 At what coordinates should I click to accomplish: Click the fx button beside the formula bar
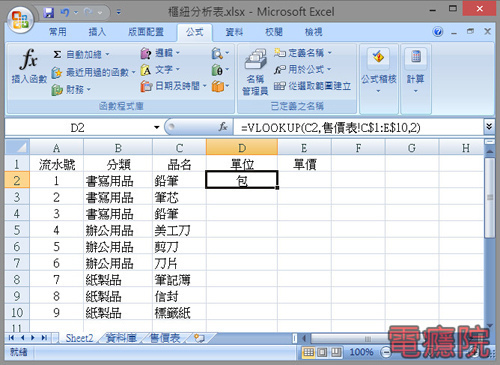point(223,127)
